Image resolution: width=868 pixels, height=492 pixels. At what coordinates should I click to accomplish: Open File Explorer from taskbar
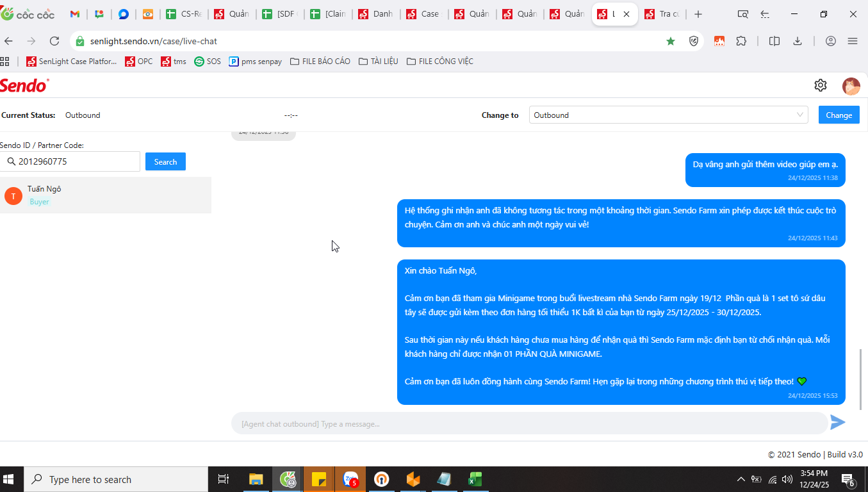(x=256, y=479)
